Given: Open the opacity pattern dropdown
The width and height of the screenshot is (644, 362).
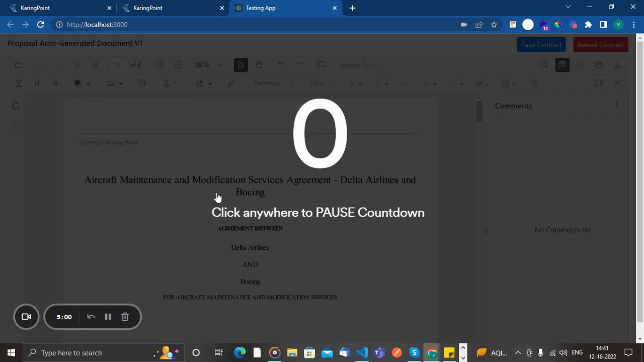Looking at the screenshot, I should 509,83.
